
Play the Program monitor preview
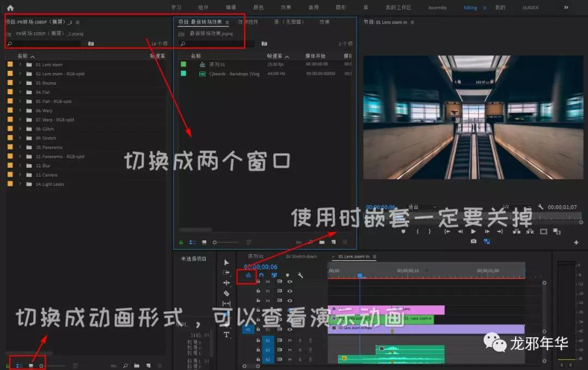pos(473,232)
